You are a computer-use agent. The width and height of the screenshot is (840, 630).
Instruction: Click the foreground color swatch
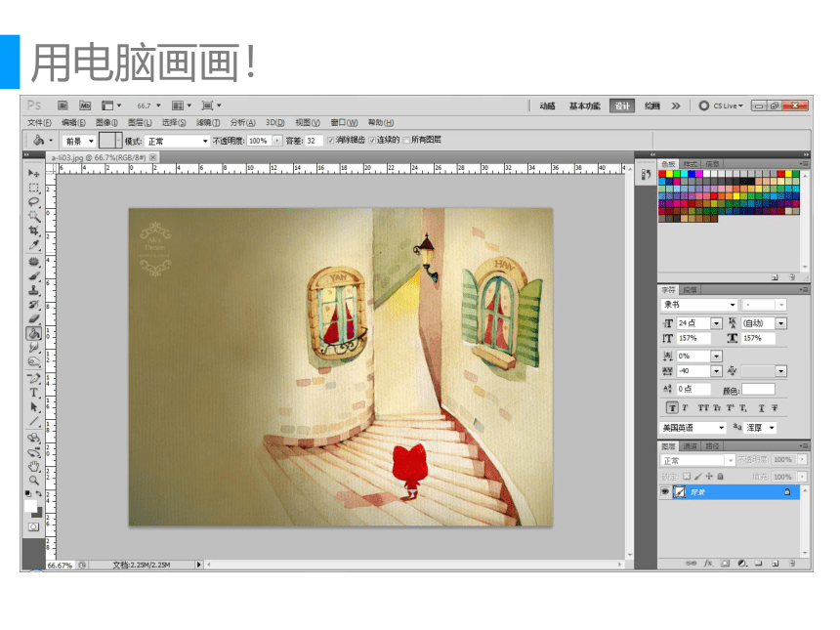coord(30,506)
